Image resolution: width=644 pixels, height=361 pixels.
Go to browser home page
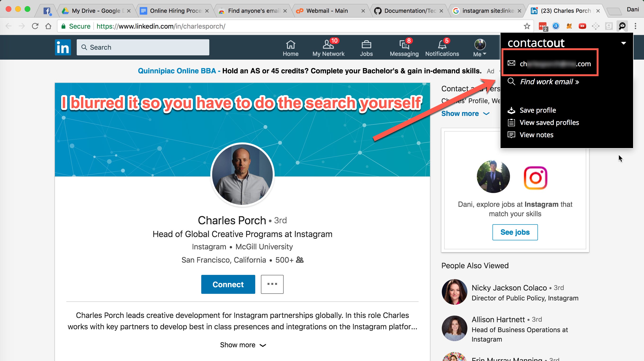[48, 26]
